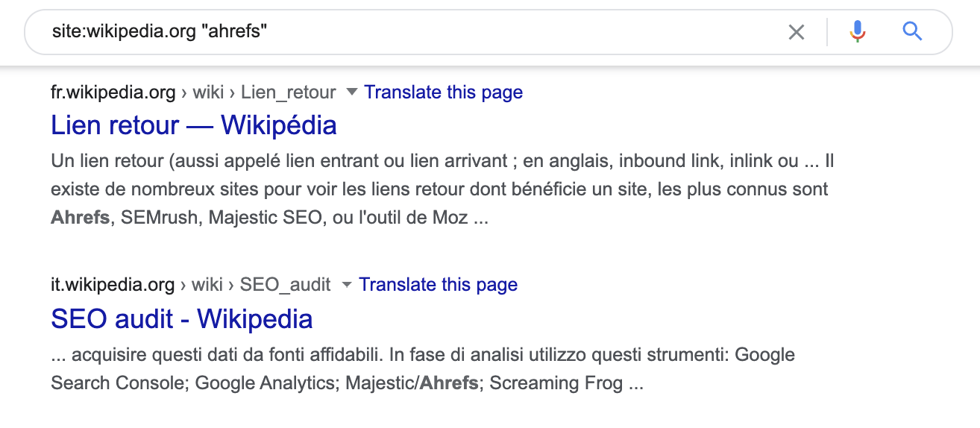Screen dimensions: 980x428
Task: Click the fr.wikipedia.org domain text
Action: [x=113, y=92]
